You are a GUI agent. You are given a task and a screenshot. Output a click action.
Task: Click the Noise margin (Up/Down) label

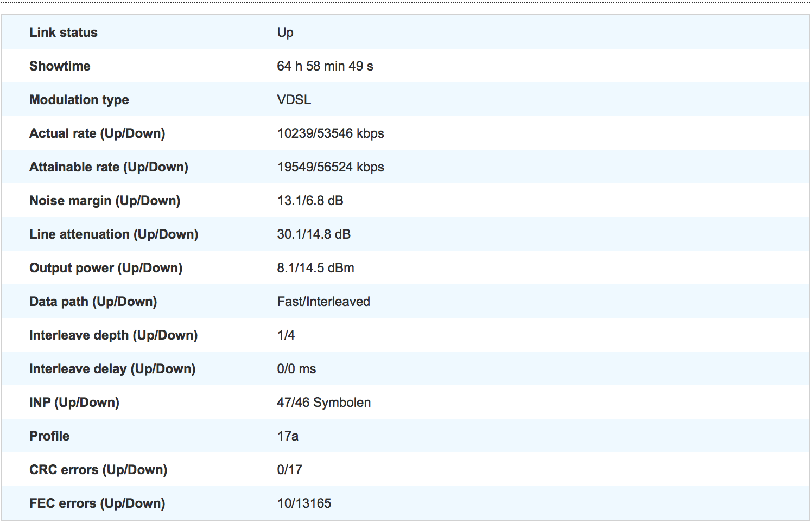pos(105,201)
